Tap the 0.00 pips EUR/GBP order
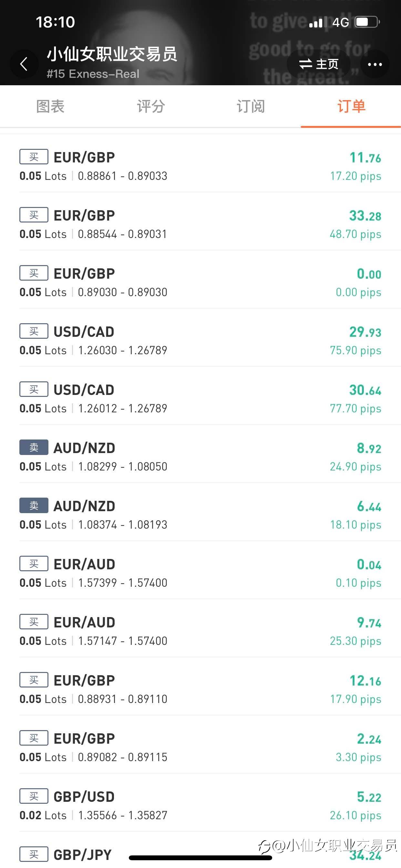This screenshot has width=401, height=868. coord(200,282)
